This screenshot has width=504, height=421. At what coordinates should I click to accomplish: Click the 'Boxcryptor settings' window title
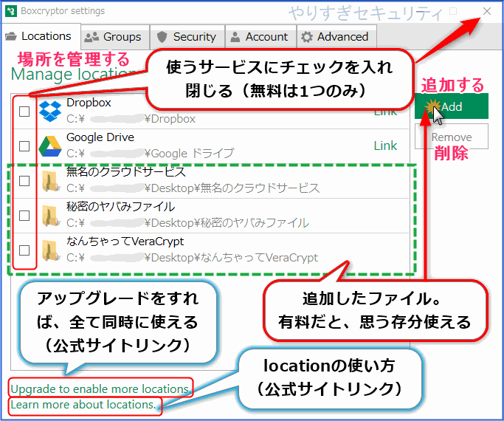click(63, 11)
